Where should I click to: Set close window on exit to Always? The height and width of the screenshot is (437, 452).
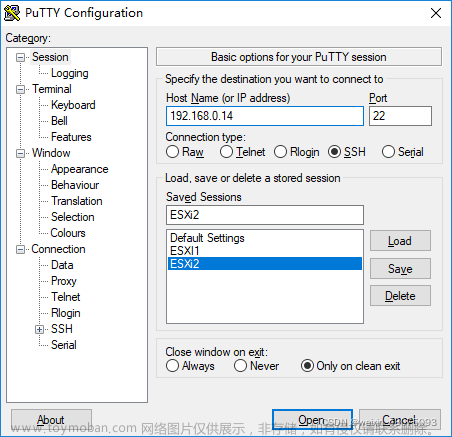coord(172,366)
